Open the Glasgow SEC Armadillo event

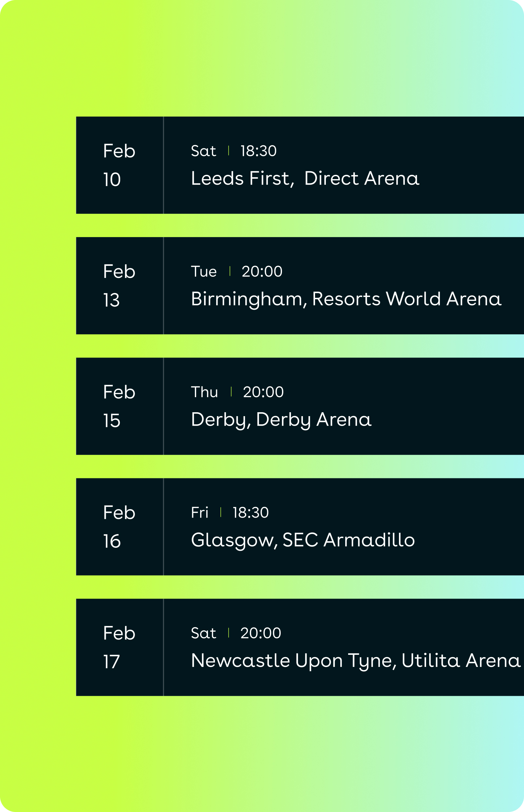click(303, 540)
